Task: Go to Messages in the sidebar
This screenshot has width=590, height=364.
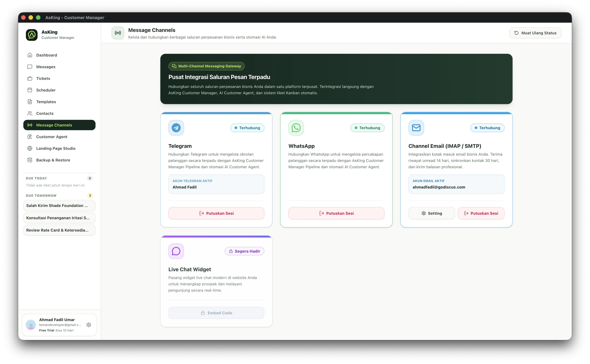Action: (x=59, y=67)
